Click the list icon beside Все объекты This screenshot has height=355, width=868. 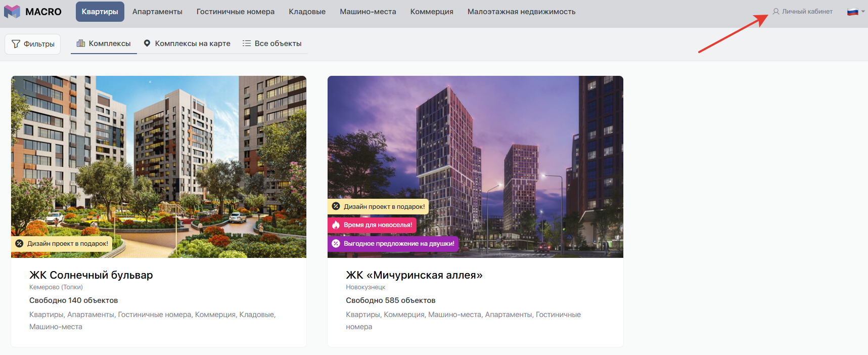click(247, 43)
